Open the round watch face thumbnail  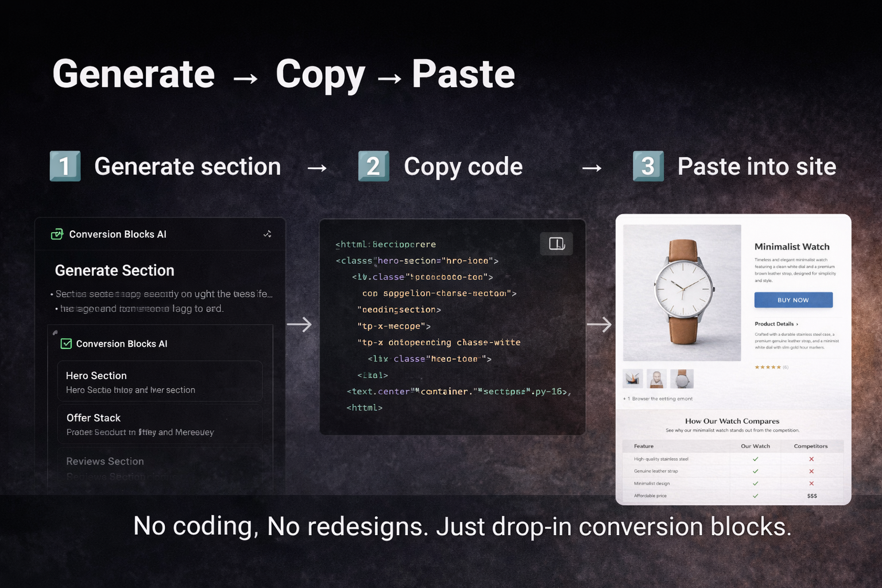pyautogui.click(x=683, y=378)
